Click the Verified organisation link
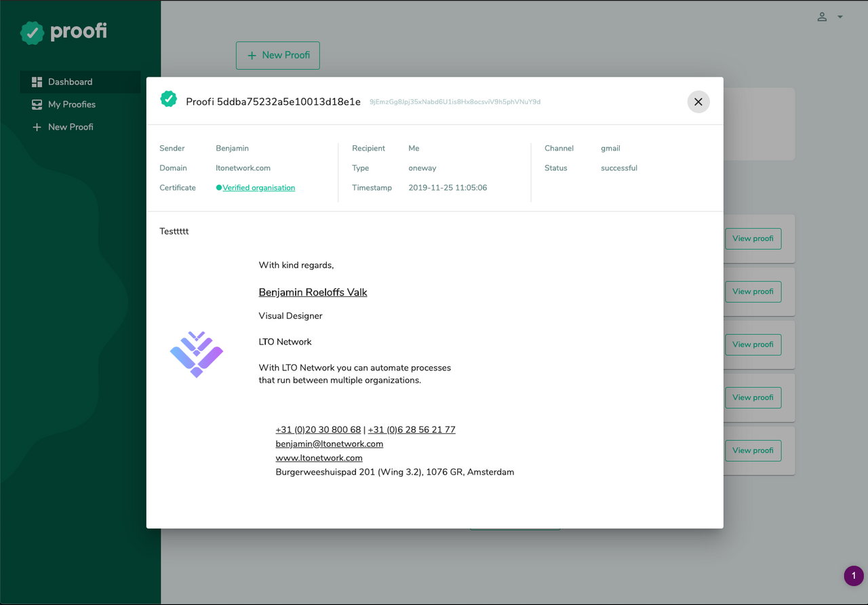The width and height of the screenshot is (868, 605). coord(258,188)
